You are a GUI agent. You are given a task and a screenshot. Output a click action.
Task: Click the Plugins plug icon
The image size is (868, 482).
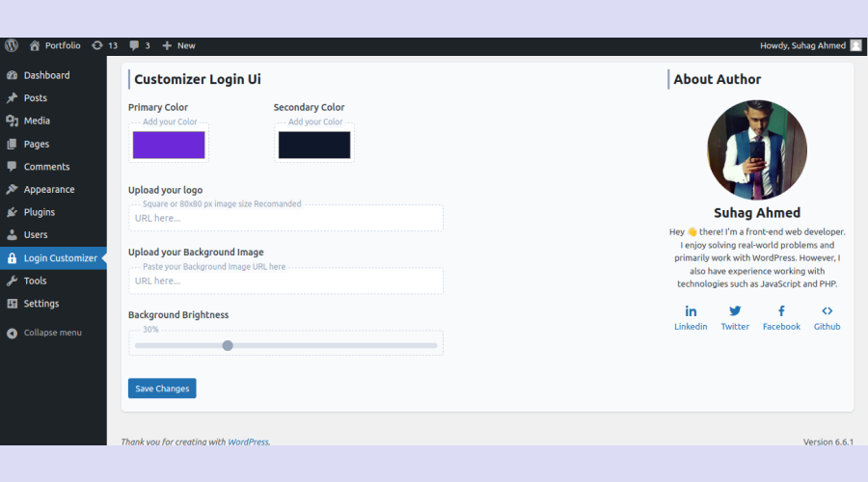[12, 212]
